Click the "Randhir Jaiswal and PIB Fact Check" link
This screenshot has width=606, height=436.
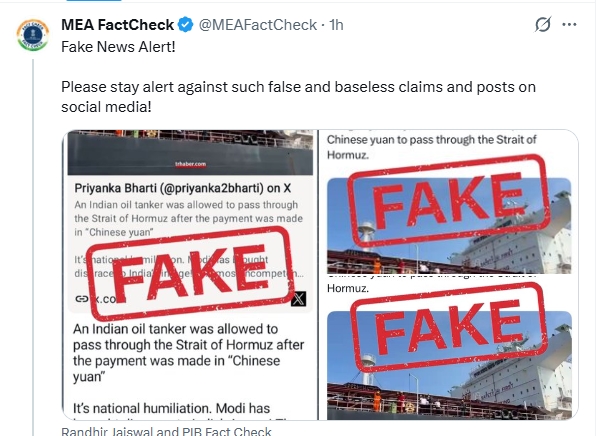coord(166,431)
